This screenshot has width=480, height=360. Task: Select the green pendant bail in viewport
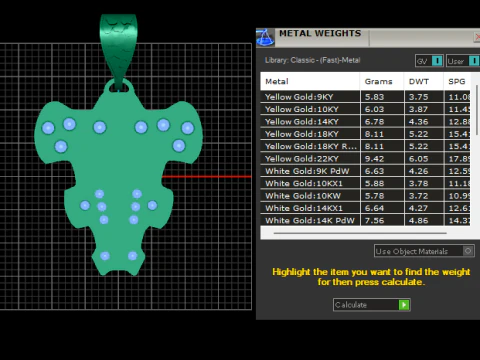[118, 47]
